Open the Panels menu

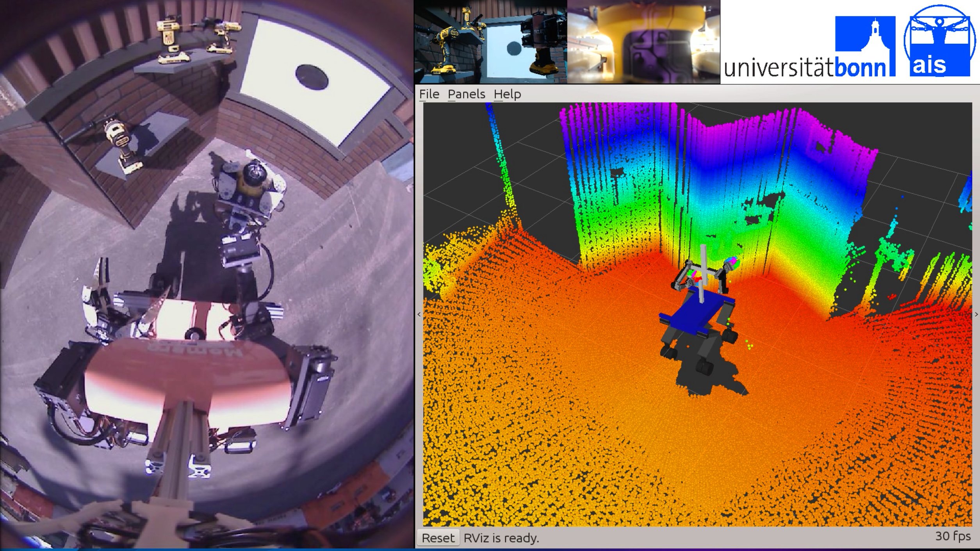tap(466, 94)
